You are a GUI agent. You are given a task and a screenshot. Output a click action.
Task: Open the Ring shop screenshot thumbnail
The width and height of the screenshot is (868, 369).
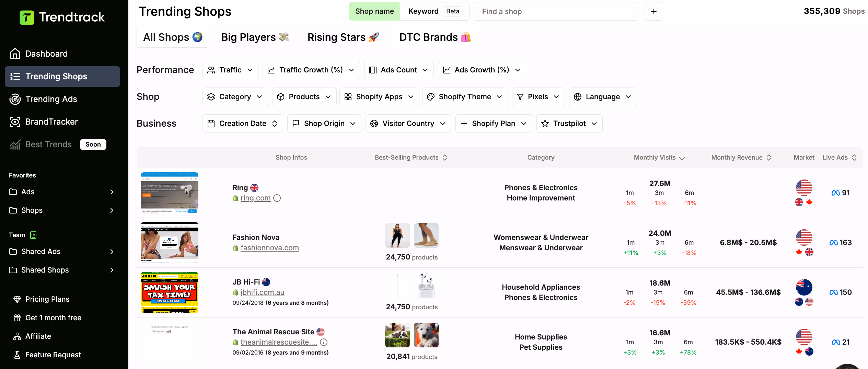[x=170, y=193]
